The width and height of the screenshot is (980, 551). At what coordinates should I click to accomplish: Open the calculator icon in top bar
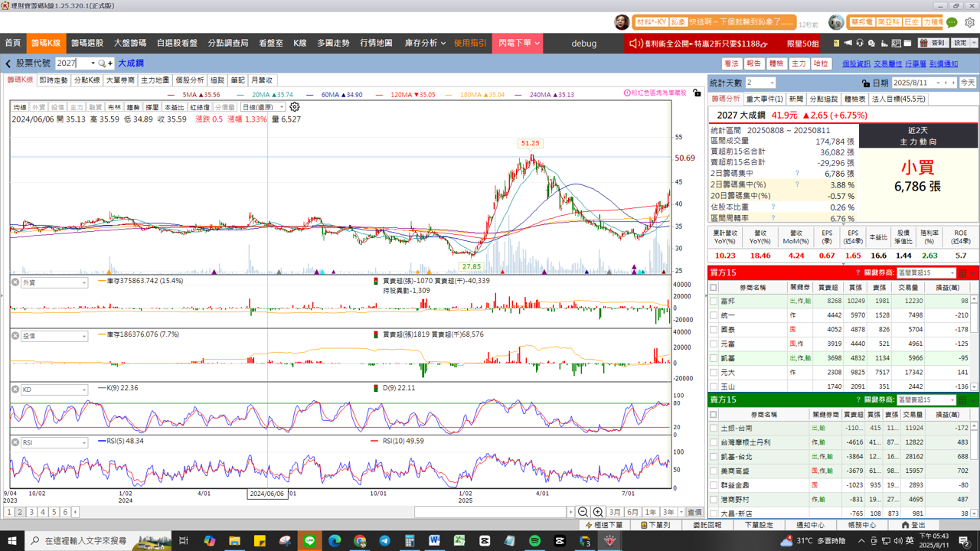(896, 43)
